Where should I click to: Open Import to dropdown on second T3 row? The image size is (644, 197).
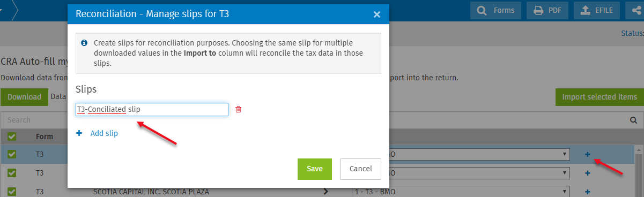point(479,173)
